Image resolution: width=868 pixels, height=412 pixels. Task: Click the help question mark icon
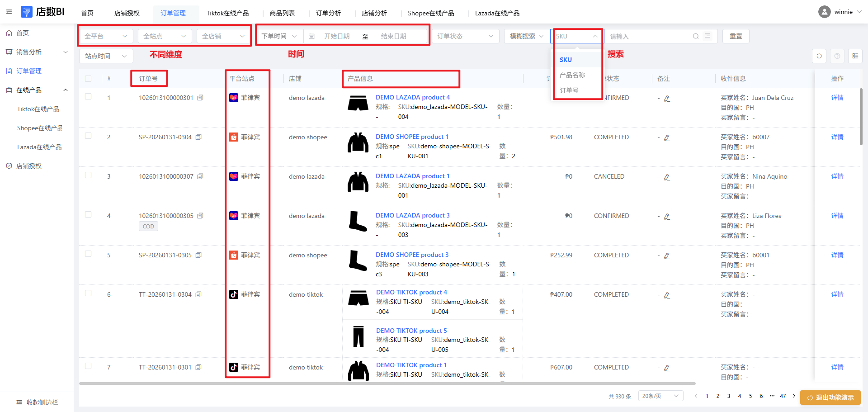point(837,56)
